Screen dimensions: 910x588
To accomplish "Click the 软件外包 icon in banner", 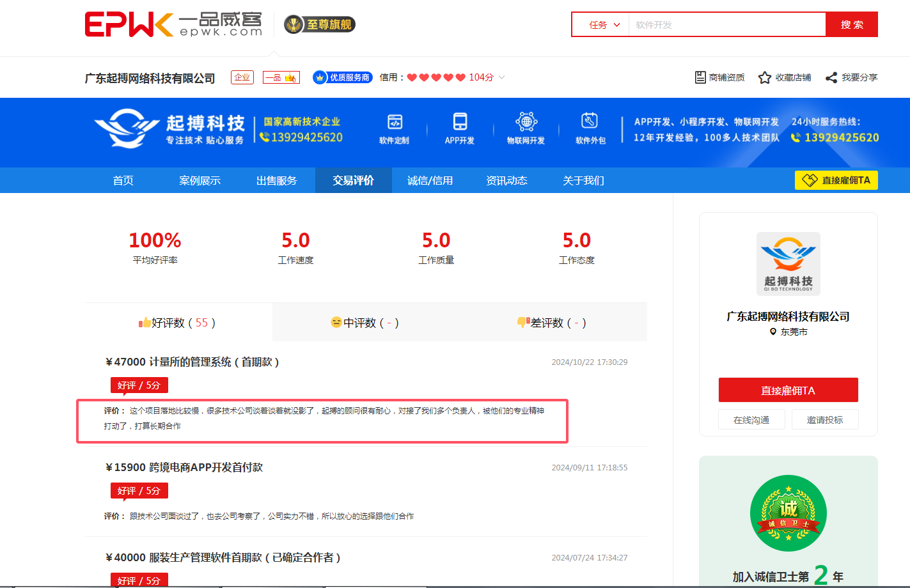I will [x=590, y=121].
